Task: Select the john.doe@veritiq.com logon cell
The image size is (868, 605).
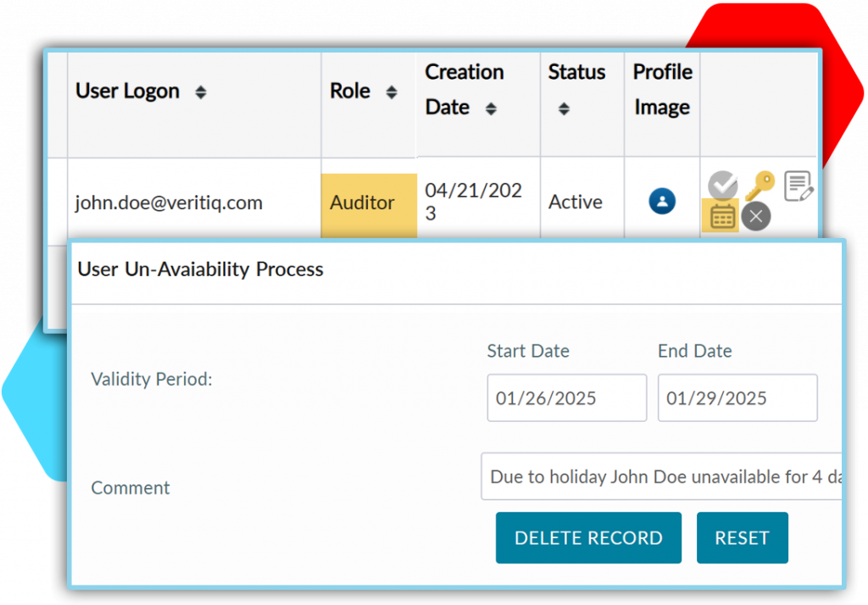Action: (x=169, y=203)
